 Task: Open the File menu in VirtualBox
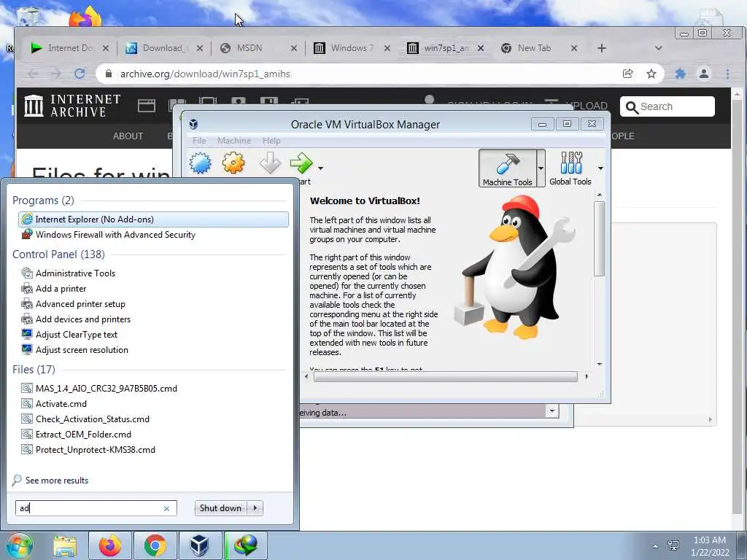(x=199, y=141)
